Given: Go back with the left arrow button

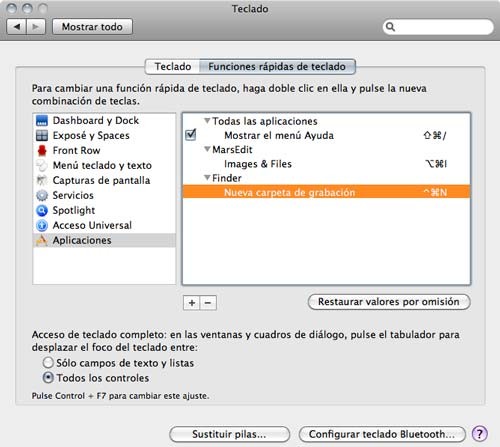Looking at the screenshot, I should [17, 27].
